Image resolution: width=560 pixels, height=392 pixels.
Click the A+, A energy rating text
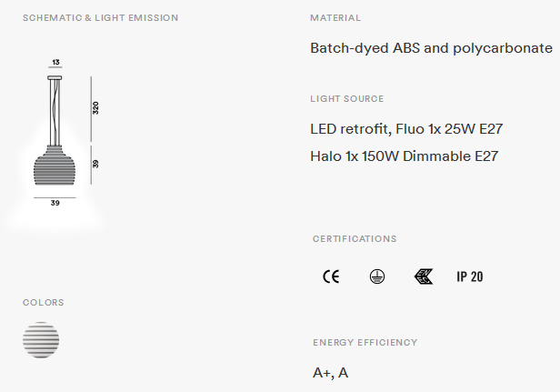pos(330,373)
